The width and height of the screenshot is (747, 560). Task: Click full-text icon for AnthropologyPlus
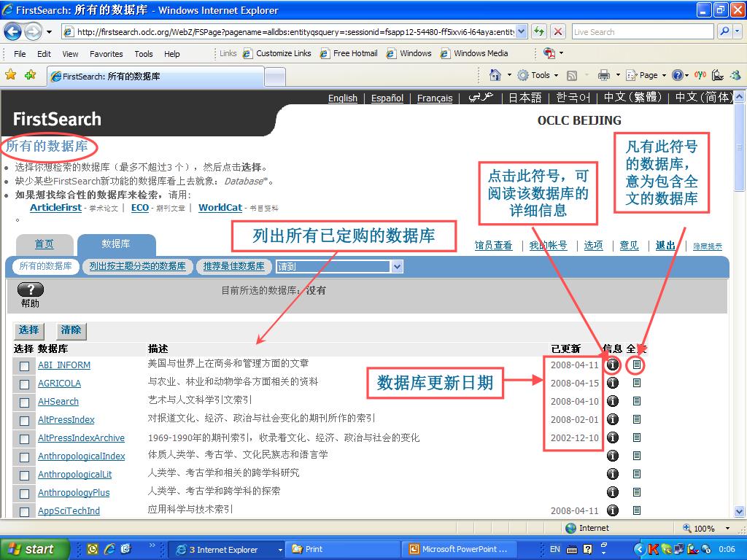coord(636,492)
